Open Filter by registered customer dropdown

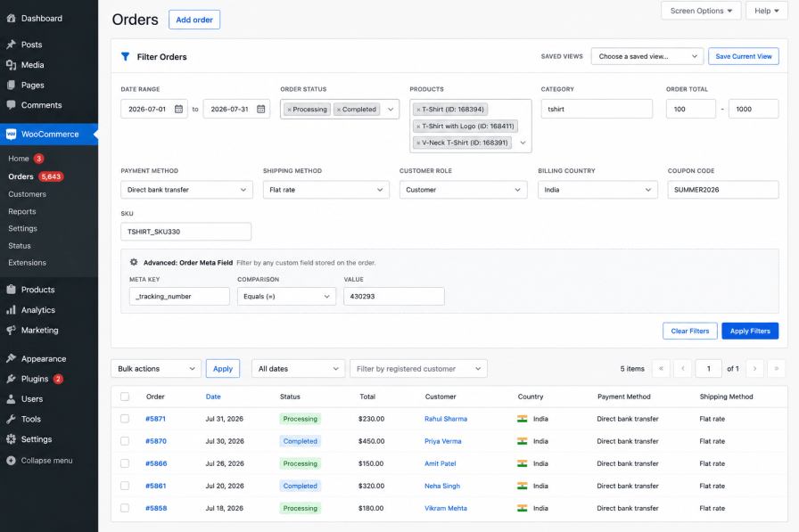coord(418,369)
